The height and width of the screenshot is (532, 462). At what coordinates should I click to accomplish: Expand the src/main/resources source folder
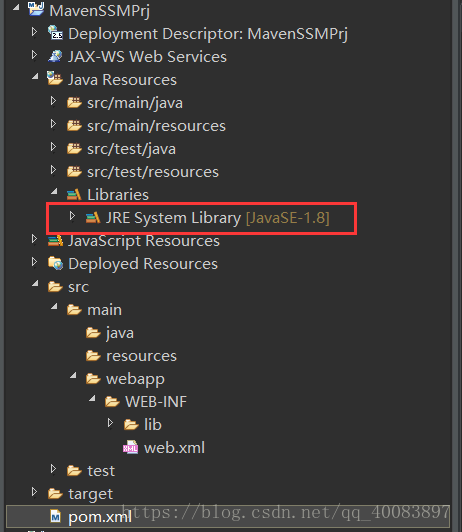tap(53, 124)
